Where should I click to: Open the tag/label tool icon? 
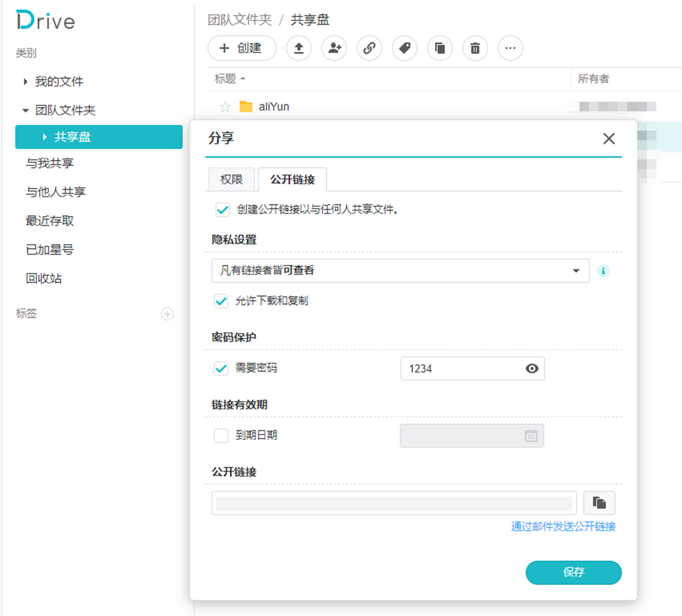[405, 48]
